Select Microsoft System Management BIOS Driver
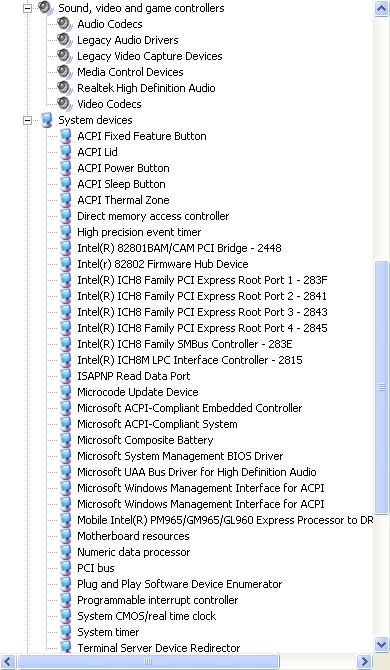Viewport: 390px width, 670px height. (x=180, y=456)
